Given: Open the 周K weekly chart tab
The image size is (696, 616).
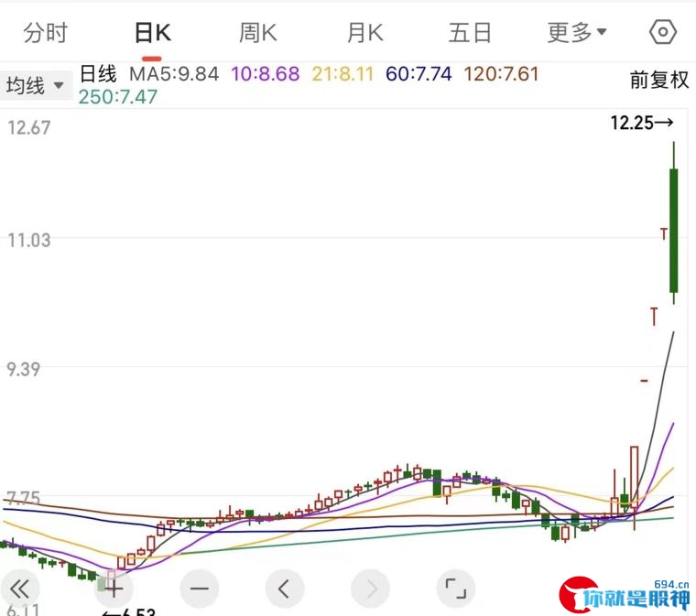Looking at the screenshot, I should coord(258,33).
